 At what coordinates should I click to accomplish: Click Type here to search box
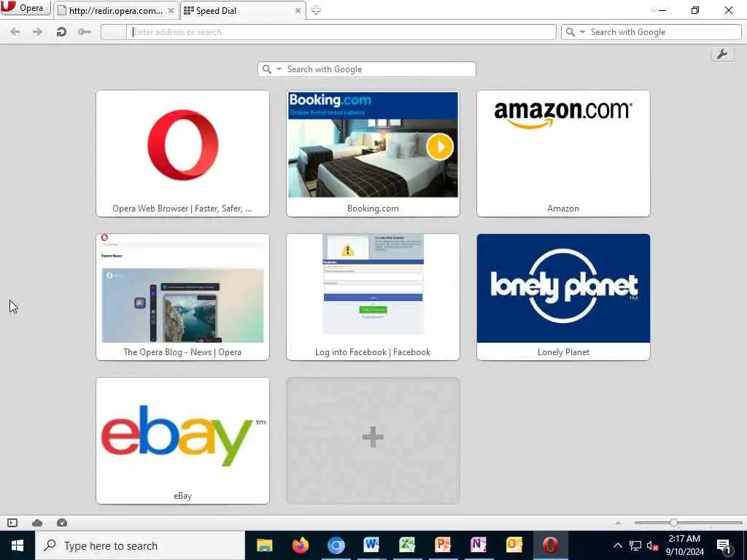tap(140, 545)
